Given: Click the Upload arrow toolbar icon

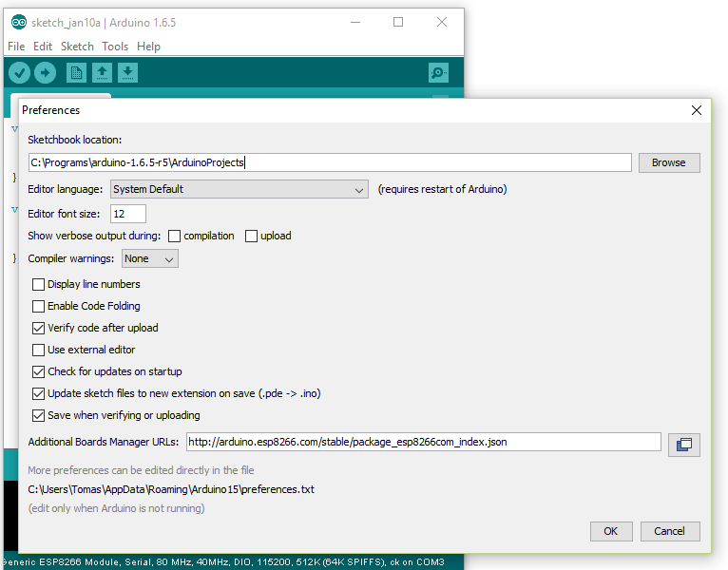Looking at the screenshot, I should pyautogui.click(x=45, y=73).
